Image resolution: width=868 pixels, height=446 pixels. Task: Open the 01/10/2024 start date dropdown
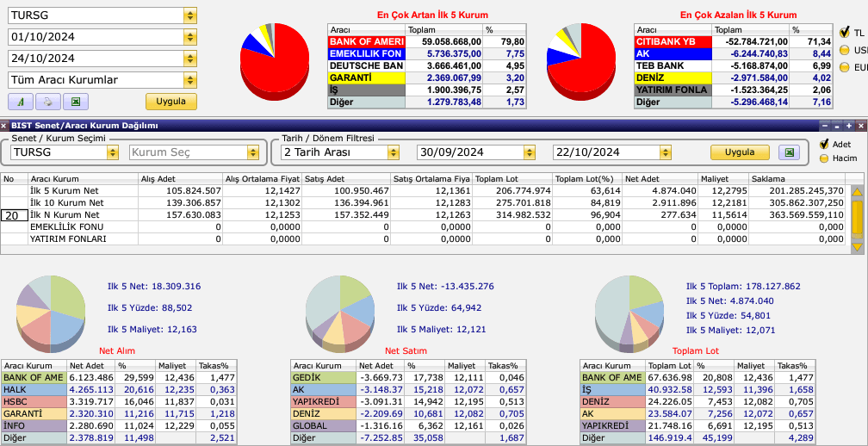tap(189, 37)
